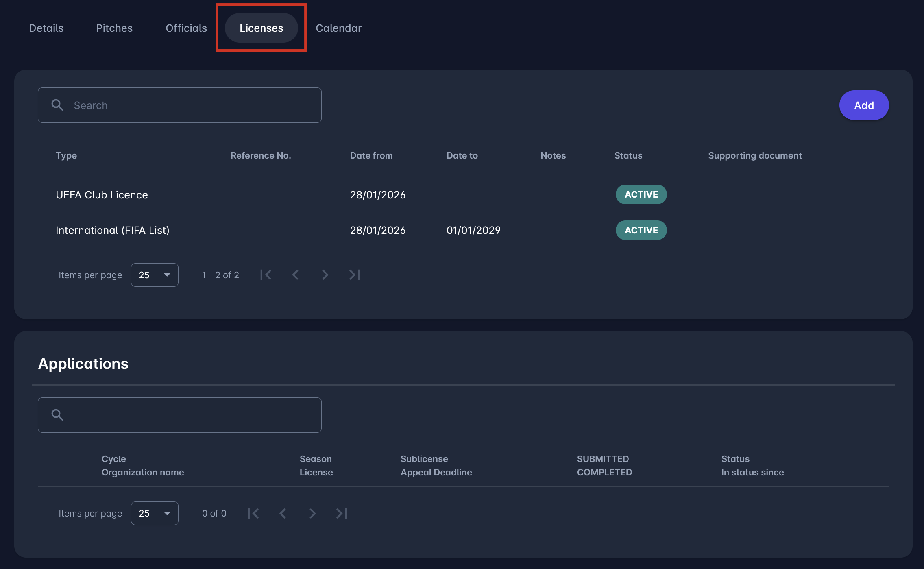Go to previous page in Applications table

pos(283,513)
